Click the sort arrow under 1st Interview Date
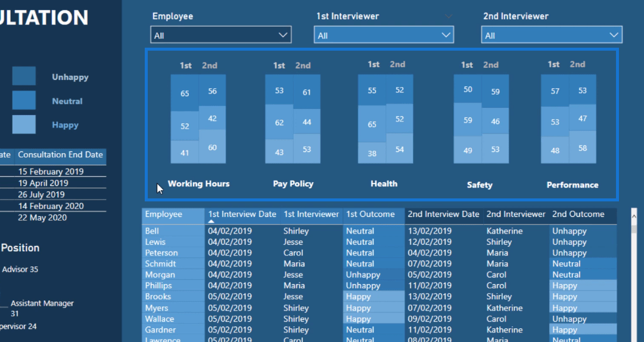Viewport: 644px width, 342px height. (211, 221)
